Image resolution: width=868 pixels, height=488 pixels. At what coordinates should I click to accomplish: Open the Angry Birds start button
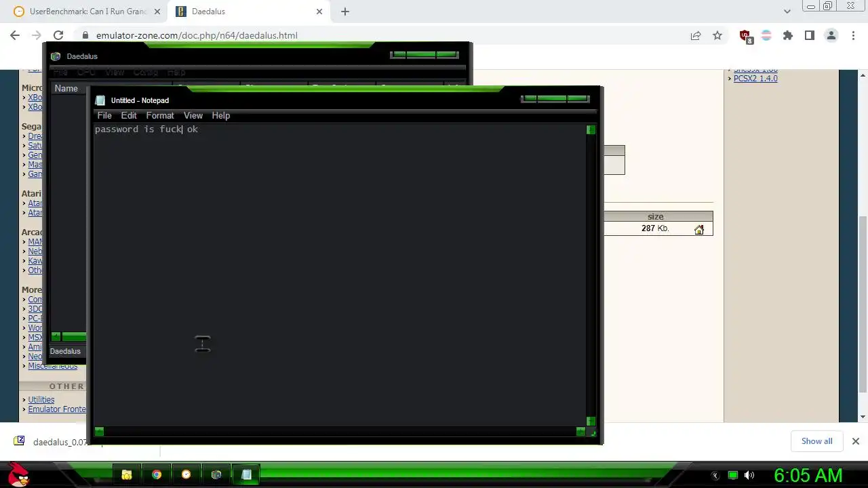pos(20,474)
